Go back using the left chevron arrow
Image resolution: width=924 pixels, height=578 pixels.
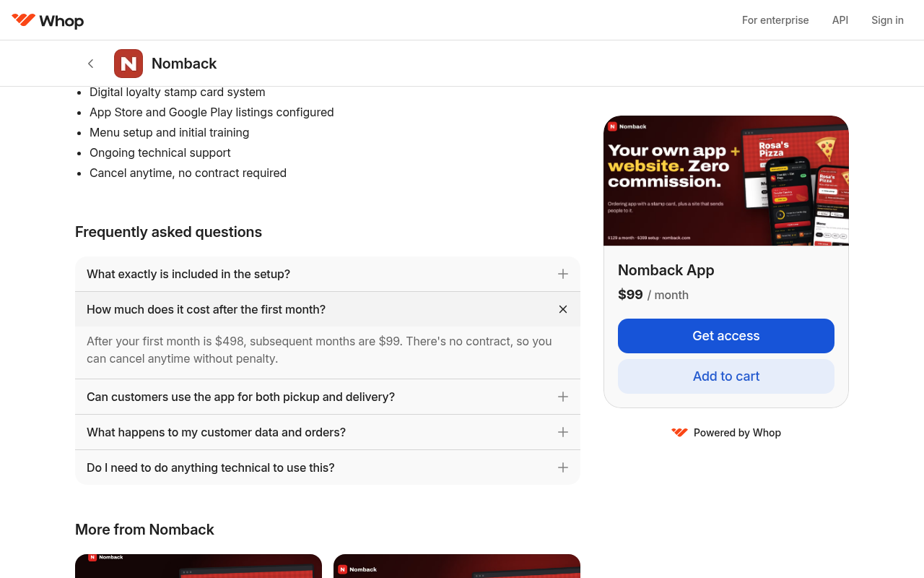(91, 64)
